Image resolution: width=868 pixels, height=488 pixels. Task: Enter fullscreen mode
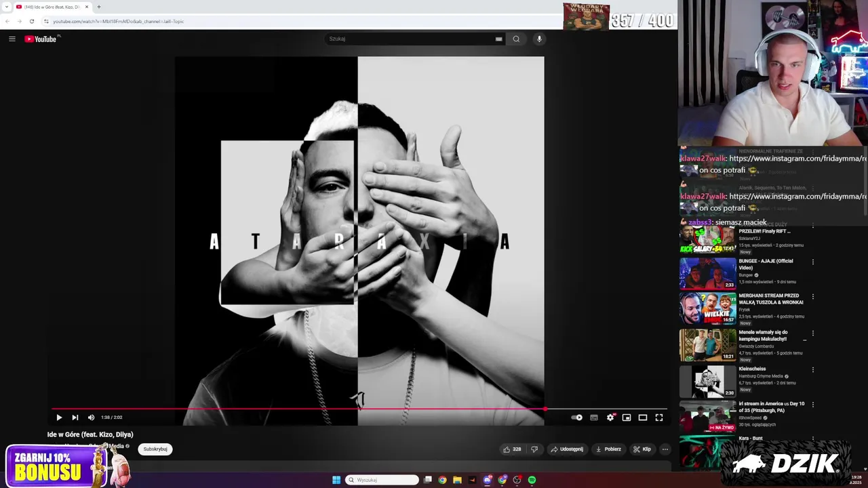pos(659,418)
